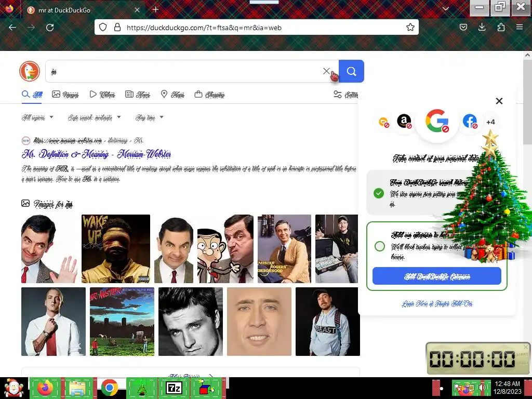This screenshot has height=399, width=532.
Task: Open the extensions puzzle icon
Action: click(501, 27)
